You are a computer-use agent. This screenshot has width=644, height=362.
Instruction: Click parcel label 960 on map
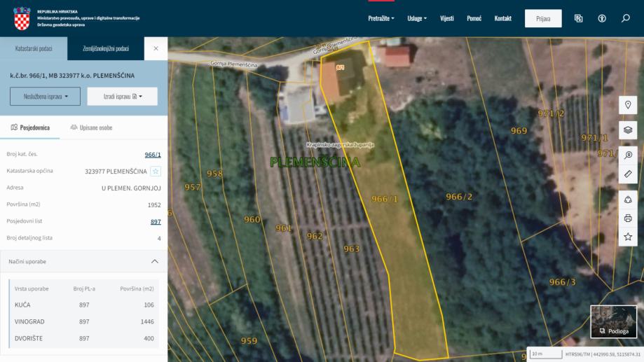click(252, 220)
